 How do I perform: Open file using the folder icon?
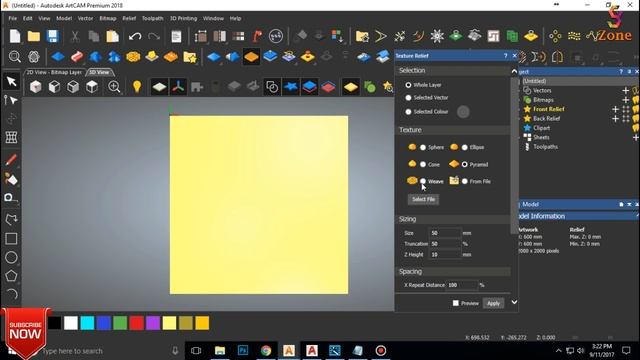pos(34,36)
